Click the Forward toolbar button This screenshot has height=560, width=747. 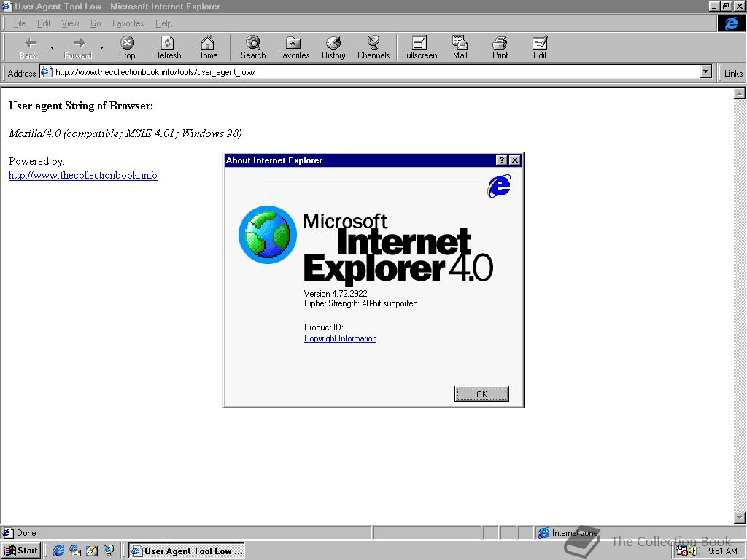[x=77, y=48]
